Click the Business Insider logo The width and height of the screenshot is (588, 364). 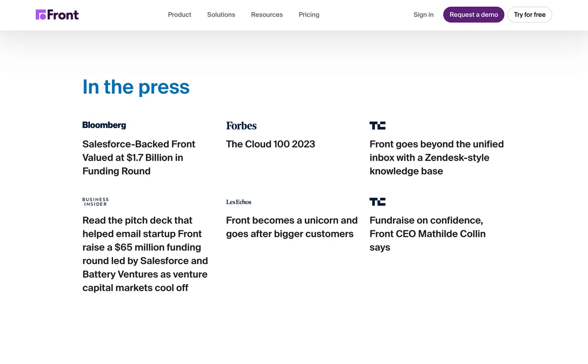click(96, 202)
